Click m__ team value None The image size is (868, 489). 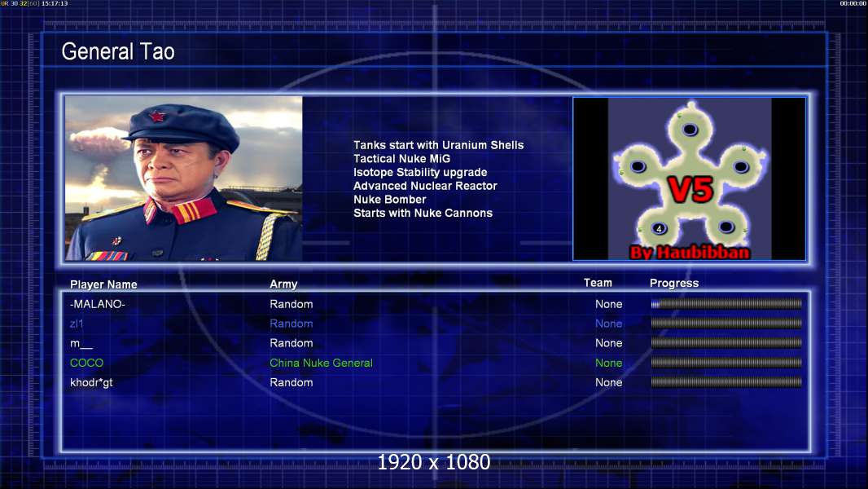pyautogui.click(x=609, y=343)
